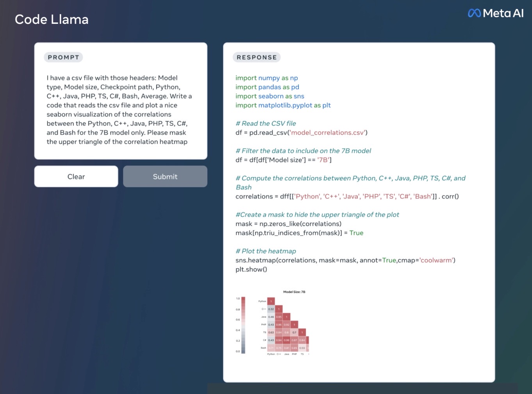Click the Meta AI infinity logo icon

click(x=474, y=13)
